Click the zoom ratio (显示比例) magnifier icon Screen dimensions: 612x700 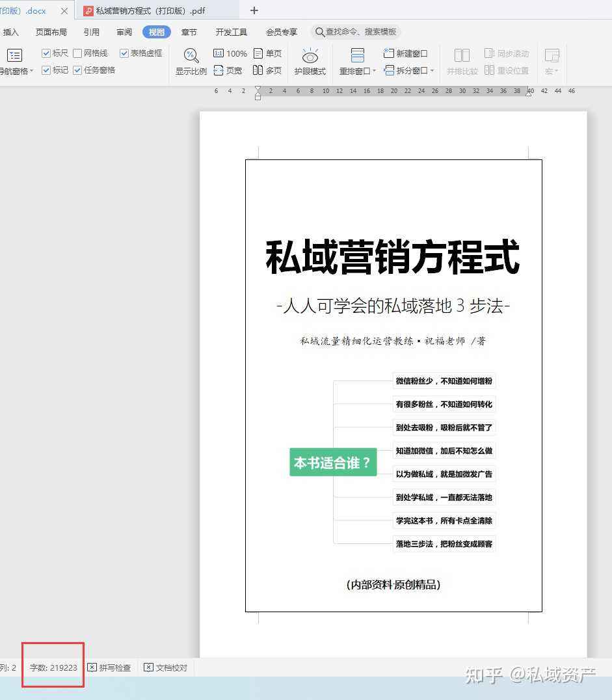click(191, 55)
